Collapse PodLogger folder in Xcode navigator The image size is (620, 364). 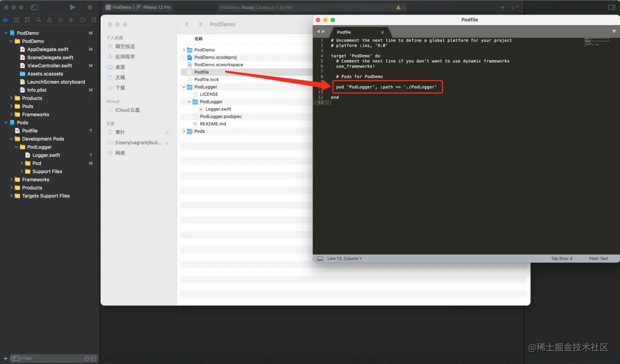click(16, 147)
